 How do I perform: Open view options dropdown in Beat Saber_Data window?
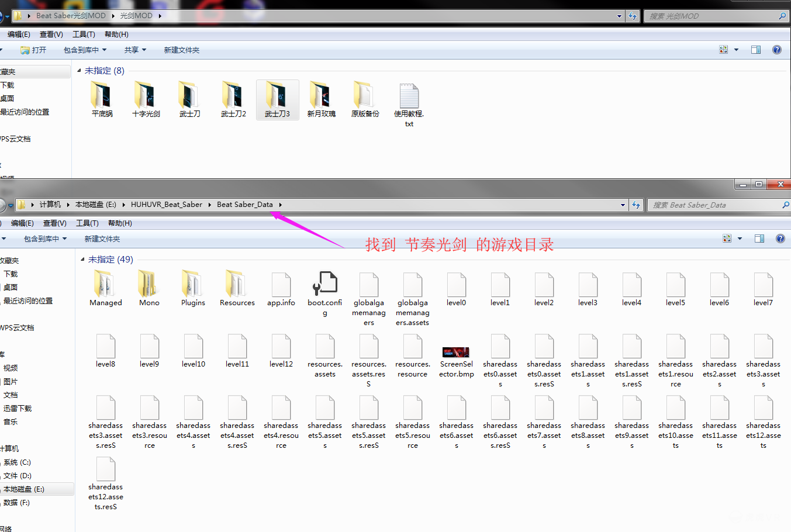pyautogui.click(x=740, y=239)
